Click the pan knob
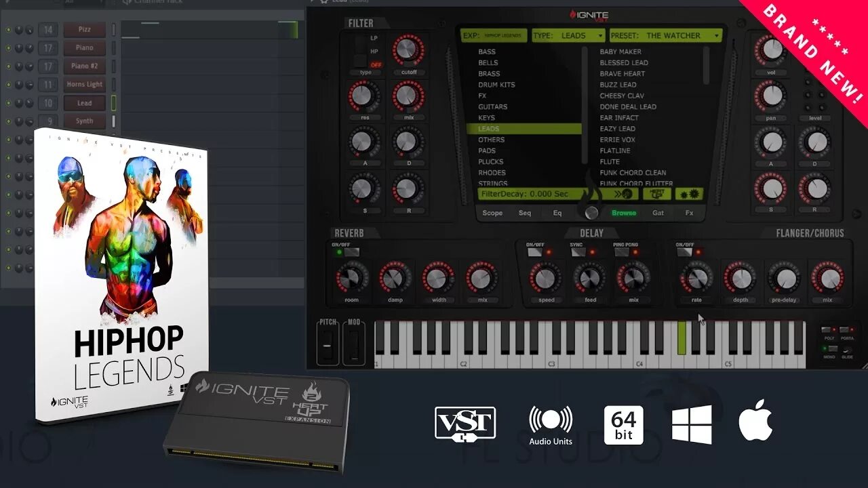868x488 pixels. [772, 96]
